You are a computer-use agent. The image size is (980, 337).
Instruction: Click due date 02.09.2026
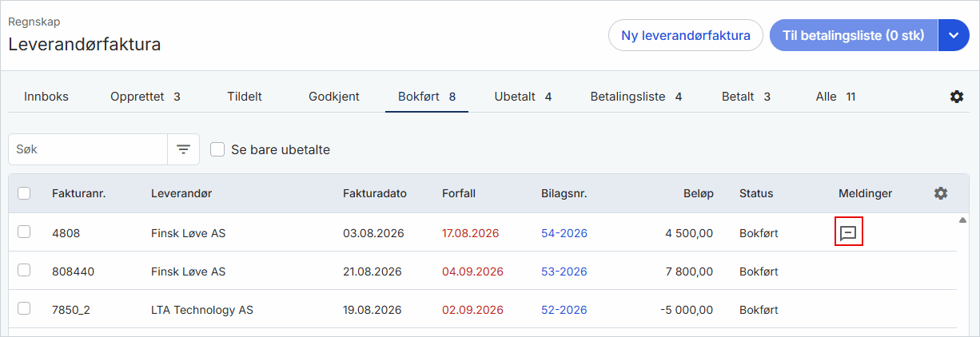473,310
